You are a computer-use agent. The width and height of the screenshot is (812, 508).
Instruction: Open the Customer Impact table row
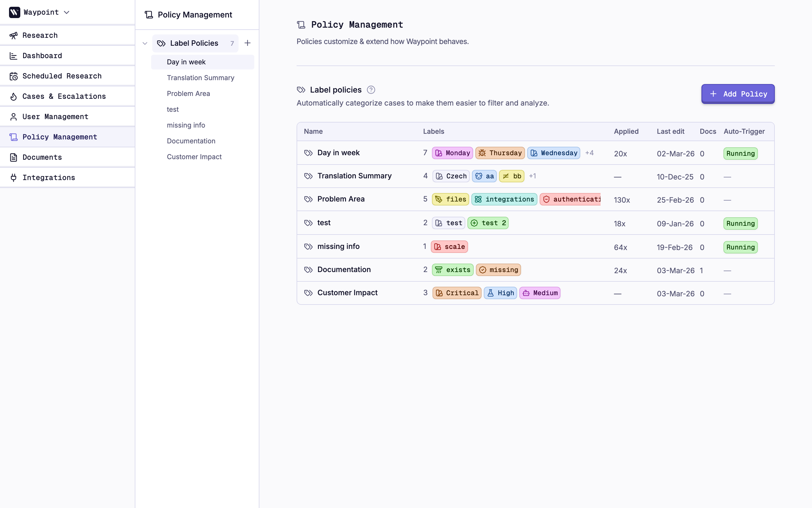(535, 293)
